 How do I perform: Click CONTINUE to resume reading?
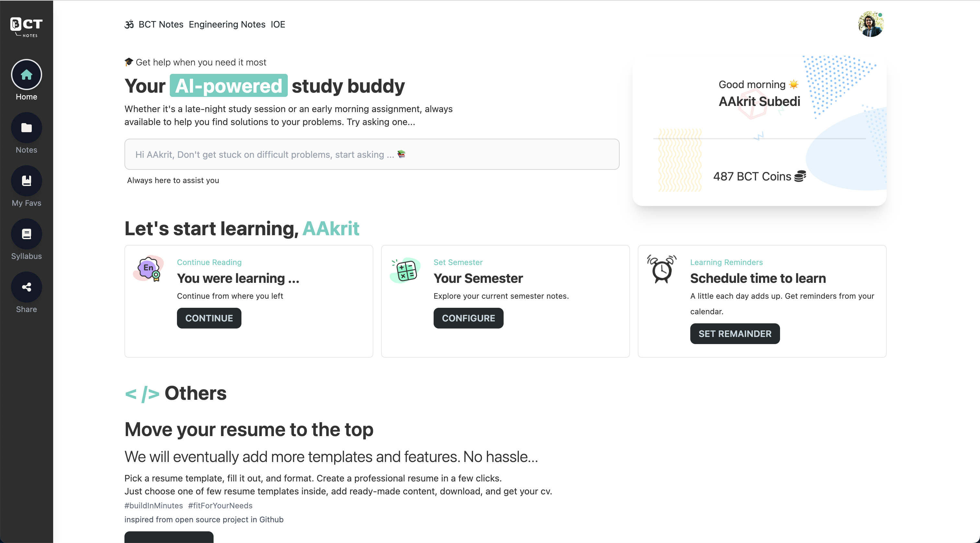coord(209,318)
